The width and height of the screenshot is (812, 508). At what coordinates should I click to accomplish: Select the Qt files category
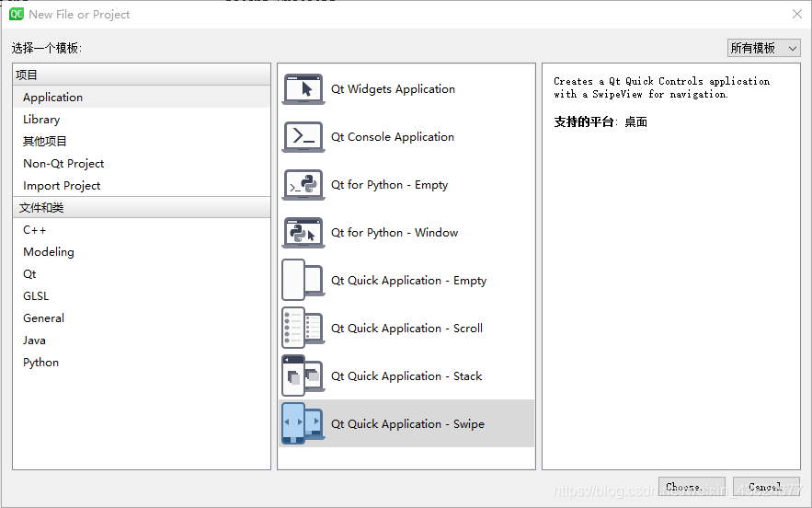coord(142,273)
